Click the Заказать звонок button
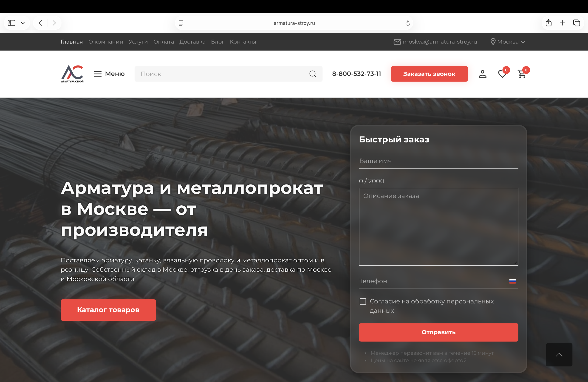 coord(429,74)
